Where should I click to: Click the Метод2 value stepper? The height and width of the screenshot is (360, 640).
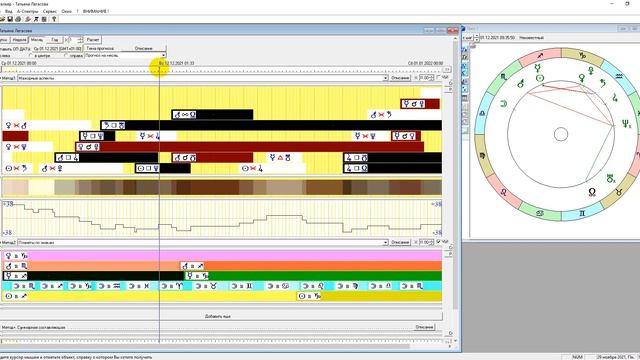432,242
